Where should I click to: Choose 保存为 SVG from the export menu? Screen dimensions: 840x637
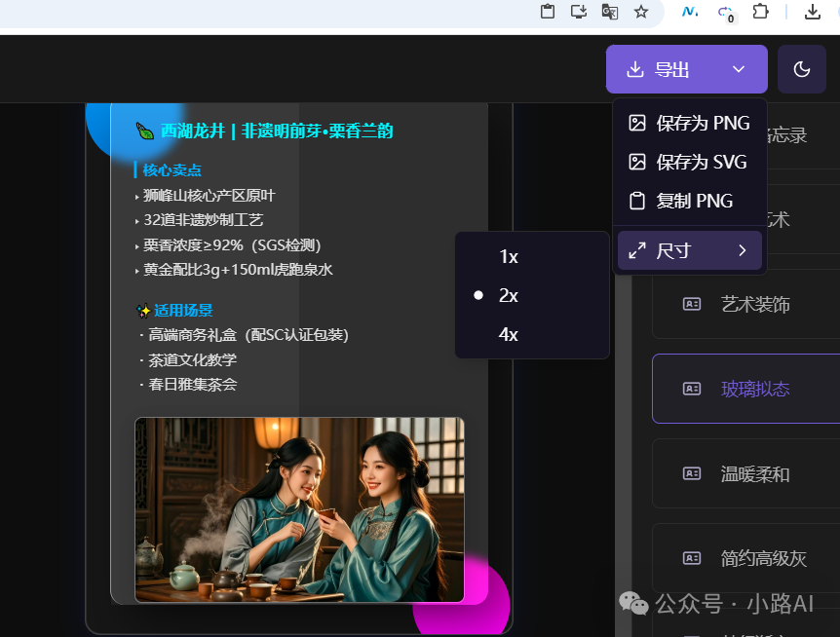click(x=691, y=162)
